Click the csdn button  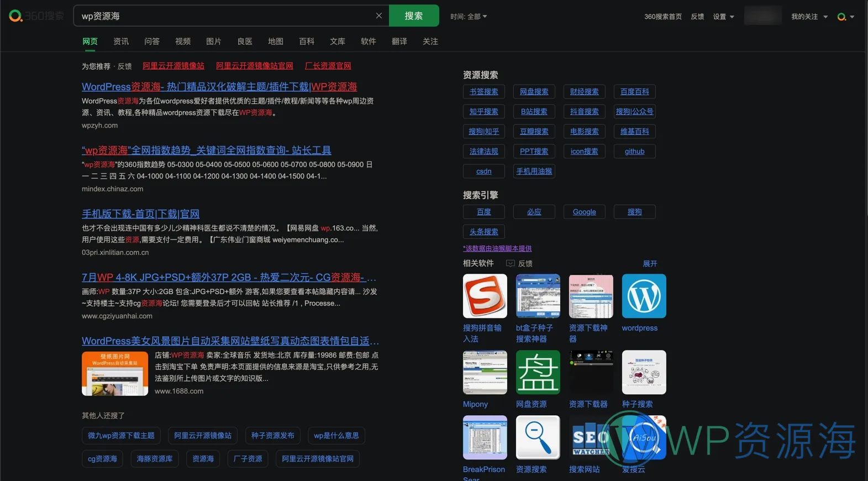click(484, 171)
